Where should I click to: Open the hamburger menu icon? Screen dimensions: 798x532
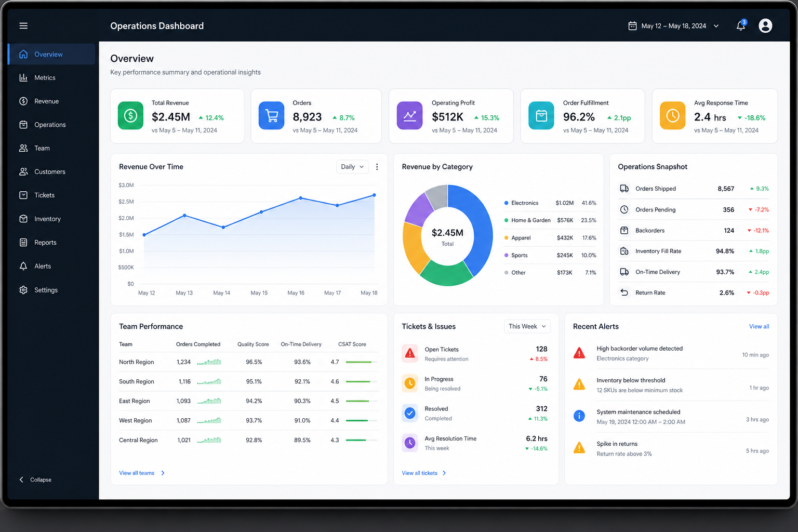coord(23,25)
